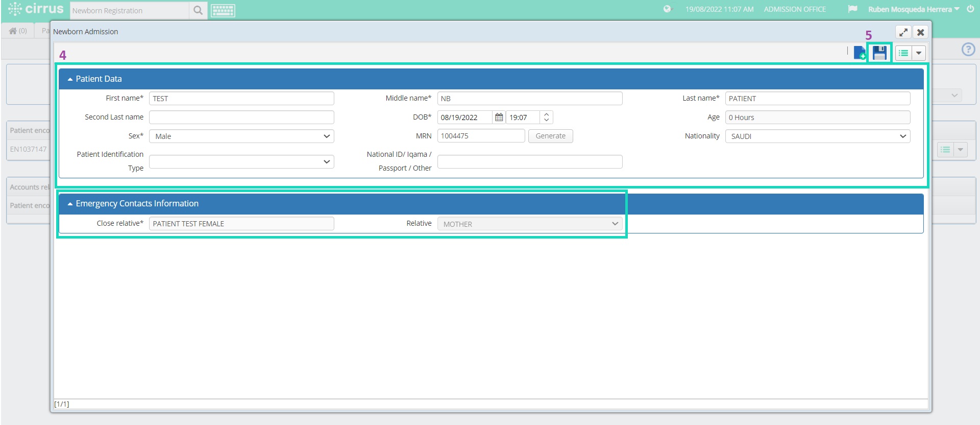Open the green list view icon
This screenshot has height=425, width=980.
903,53
